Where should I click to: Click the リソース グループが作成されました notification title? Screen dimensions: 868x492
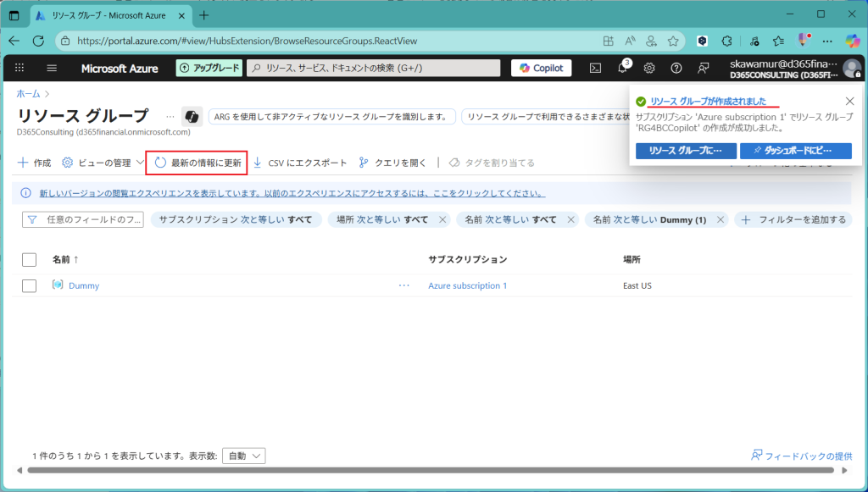point(708,101)
